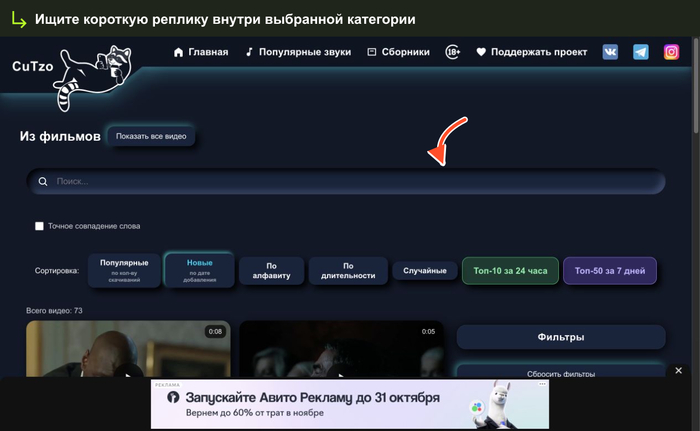Open the Авито ad options dots
Viewport: 700px width, 431px height.
pos(542,384)
